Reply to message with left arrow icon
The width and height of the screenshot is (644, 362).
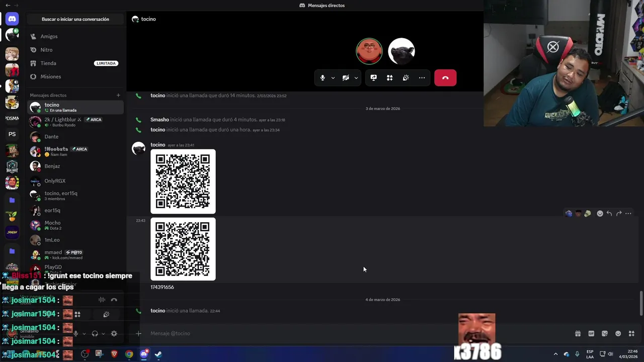(x=609, y=214)
